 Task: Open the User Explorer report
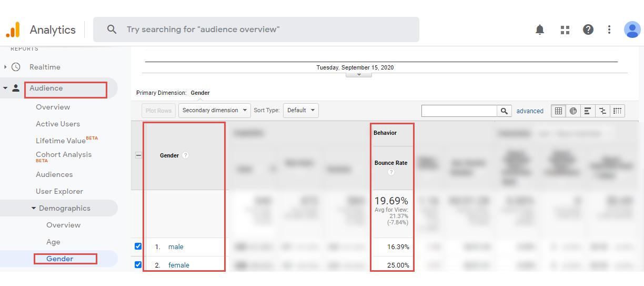[59, 191]
